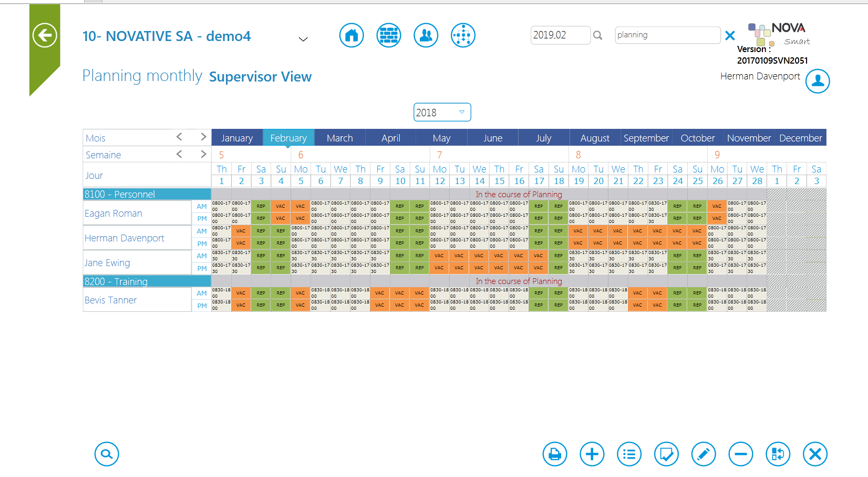This screenshot has height=477, width=868.
Task: Open the list view icon
Action: (x=629, y=454)
